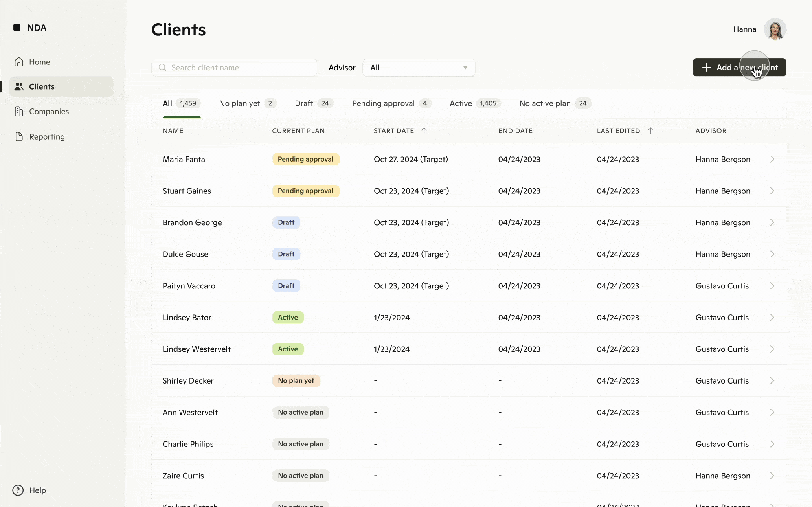Click Brandon George's Draft status badge
The height and width of the screenshot is (507, 812).
(x=286, y=222)
